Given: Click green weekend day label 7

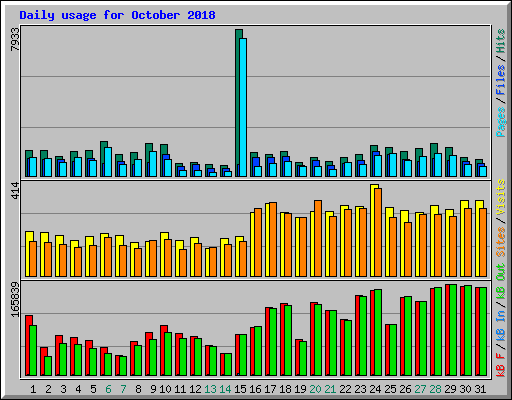Looking at the screenshot, I should 123,389.
